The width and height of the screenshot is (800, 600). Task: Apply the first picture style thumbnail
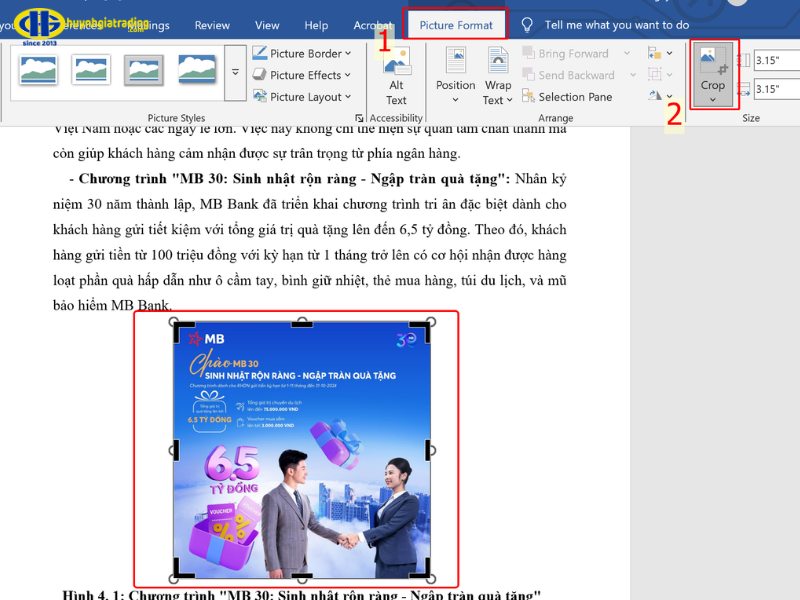click(x=38, y=70)
